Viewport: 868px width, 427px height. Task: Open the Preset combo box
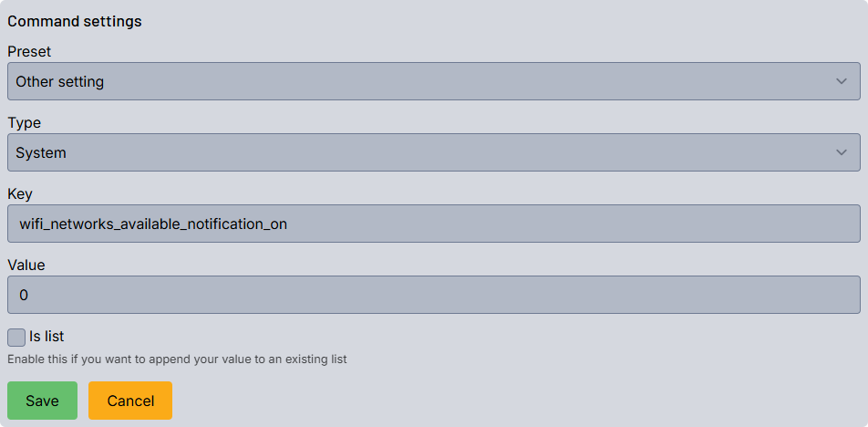coord(433,81)
